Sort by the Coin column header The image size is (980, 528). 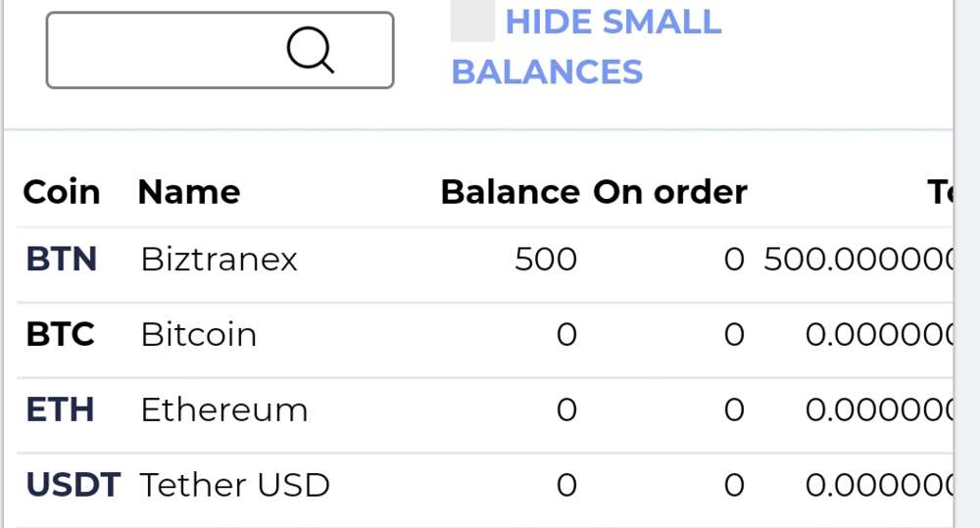click(x=61, y=192)
